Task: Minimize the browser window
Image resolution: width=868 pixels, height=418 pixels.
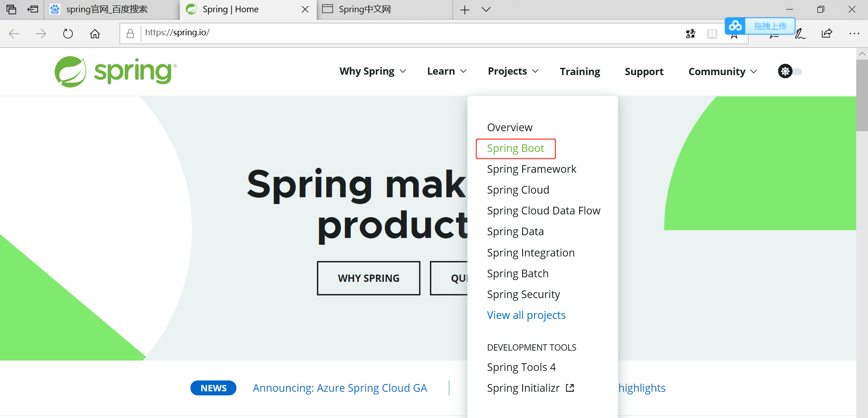Action: 789,9
